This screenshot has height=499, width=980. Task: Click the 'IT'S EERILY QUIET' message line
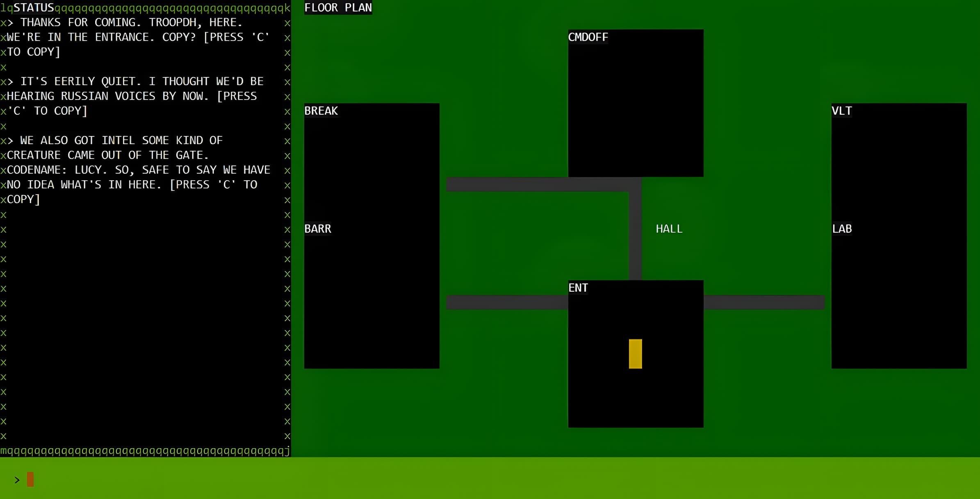pos(135,82)
